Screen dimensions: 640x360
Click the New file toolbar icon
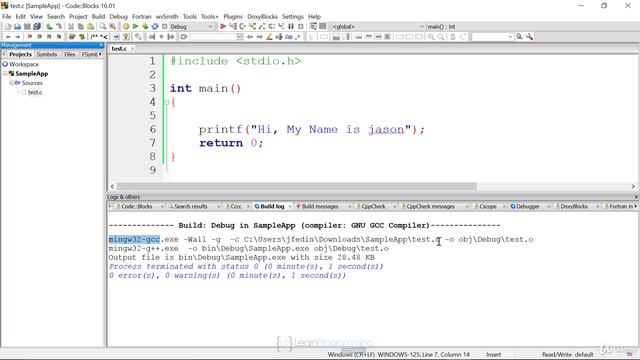pyautogui.click(x=8, y=27)
